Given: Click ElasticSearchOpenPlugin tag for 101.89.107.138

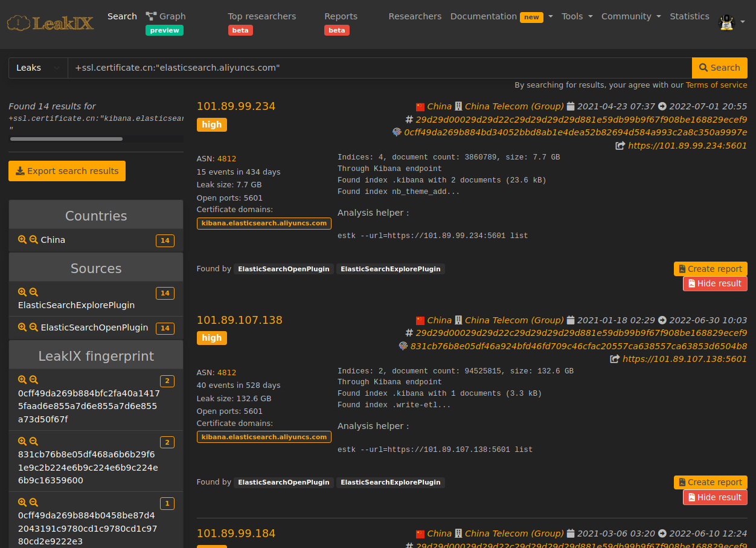Looking at the screenshot, I should tap(284, 483).
